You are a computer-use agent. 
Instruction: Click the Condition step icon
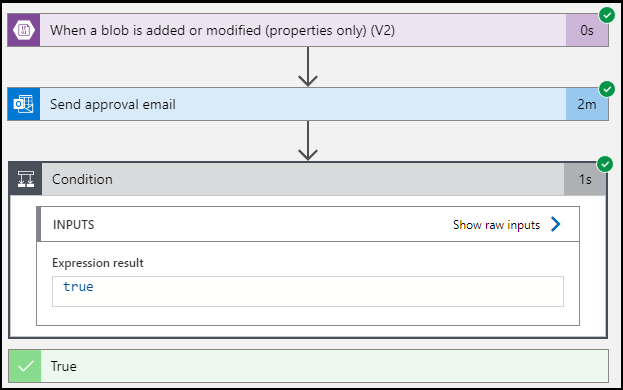(26, 179)
